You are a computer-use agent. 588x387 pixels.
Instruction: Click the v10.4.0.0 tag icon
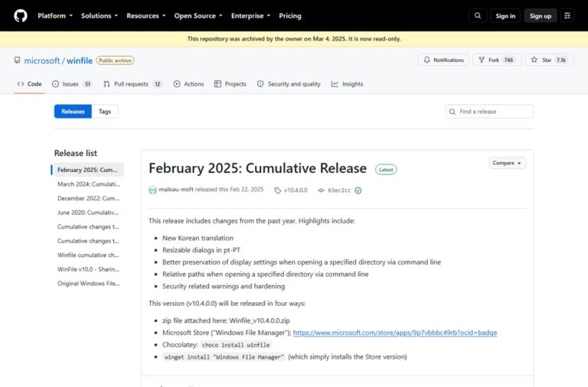tap(277, 190)
